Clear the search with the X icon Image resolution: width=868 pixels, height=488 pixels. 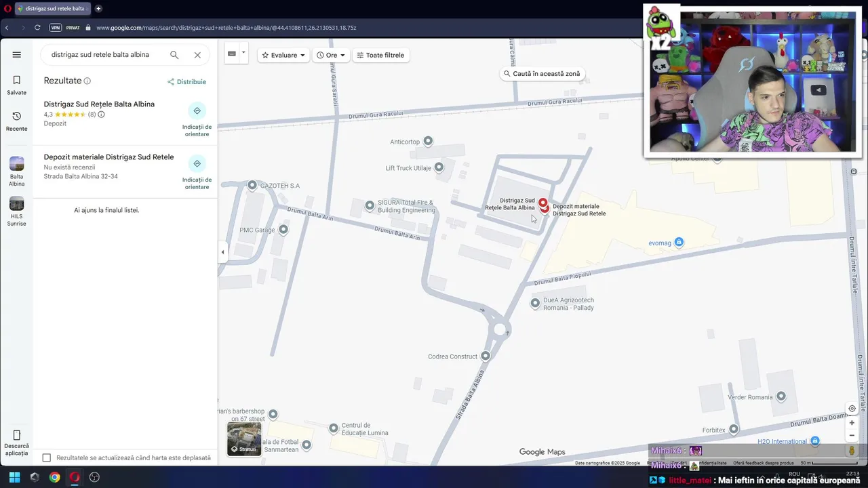pyautogui.click(x=197, y=55)
